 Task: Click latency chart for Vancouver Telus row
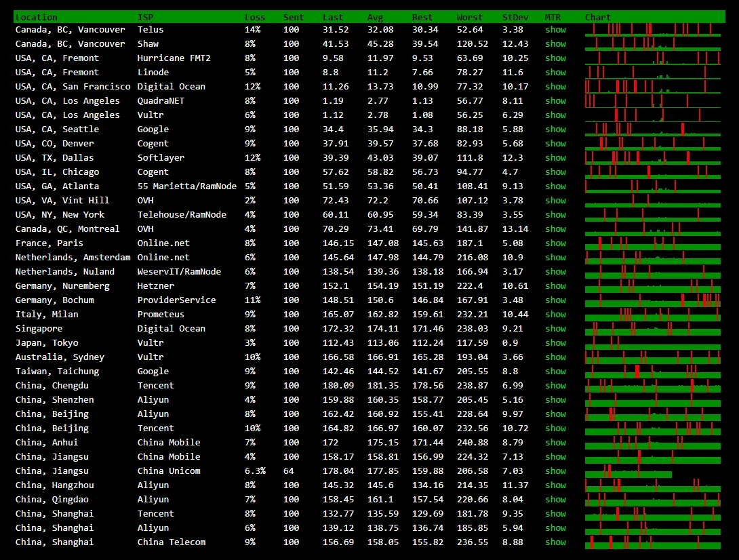click(653, 30)
